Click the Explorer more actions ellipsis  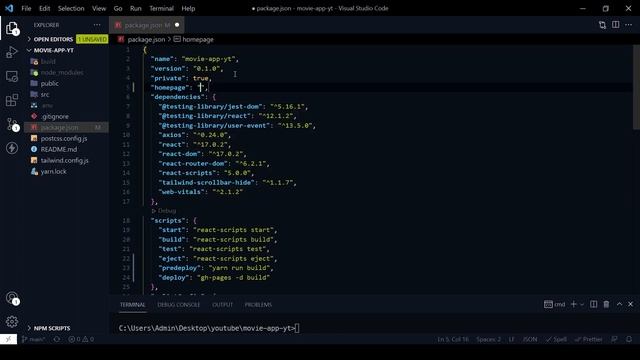pos(97,25)
